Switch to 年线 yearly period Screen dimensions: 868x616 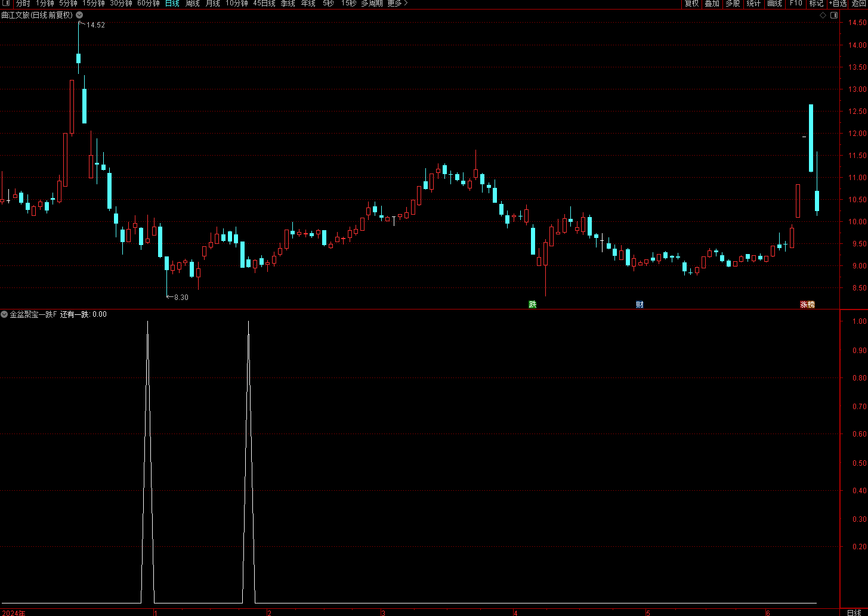pyautogui.click(x=308, y=4)
